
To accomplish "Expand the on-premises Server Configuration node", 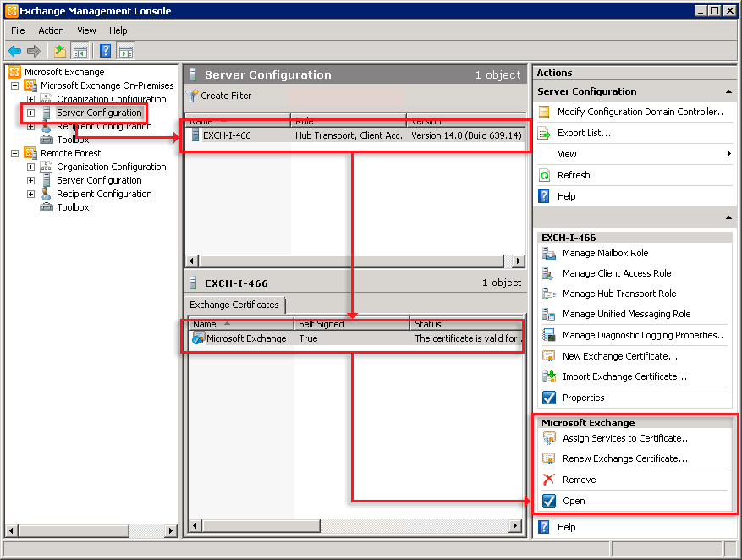I will coord(30,113).
